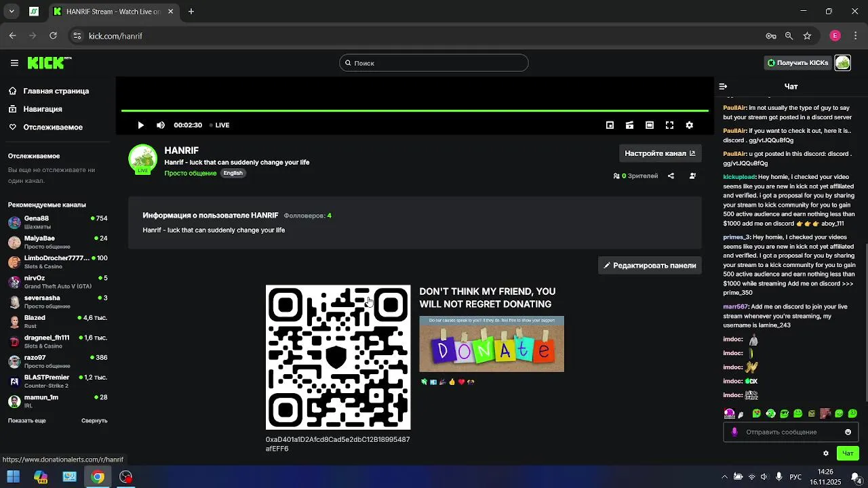Play the stream with the play button
Viewport: 868px width, 488px height.
click(x=140, y=125)
